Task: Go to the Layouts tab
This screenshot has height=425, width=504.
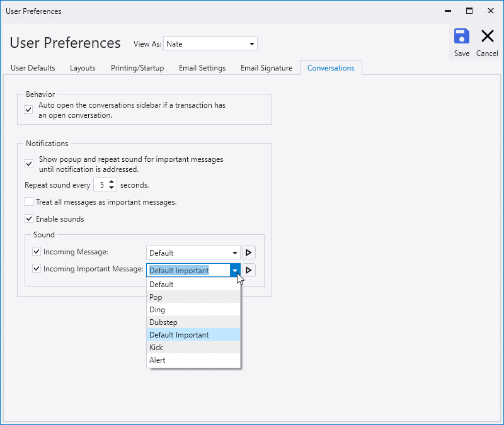Action: click(x=83, y=68)
